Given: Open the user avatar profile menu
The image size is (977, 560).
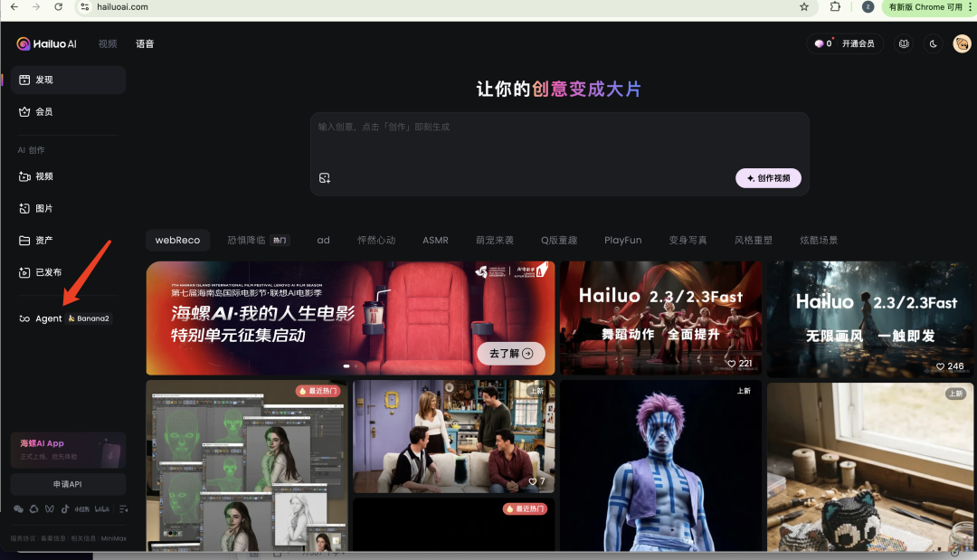Looking at the screenshot, I should pos(962,43).
